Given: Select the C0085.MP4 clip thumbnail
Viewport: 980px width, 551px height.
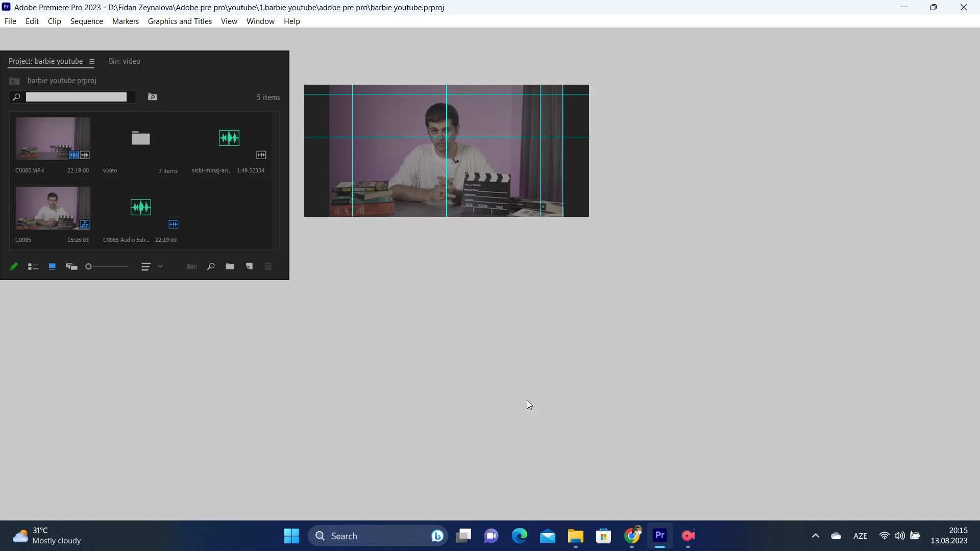Looking at the screenshot, I should [x=53, y=138].
